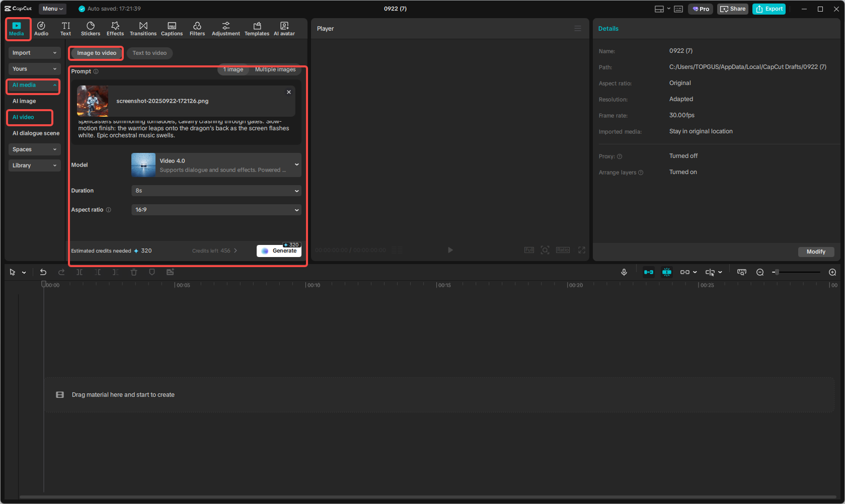
Task: Remove the uploaded screenshot image
Action: click(x=289, y=92)
